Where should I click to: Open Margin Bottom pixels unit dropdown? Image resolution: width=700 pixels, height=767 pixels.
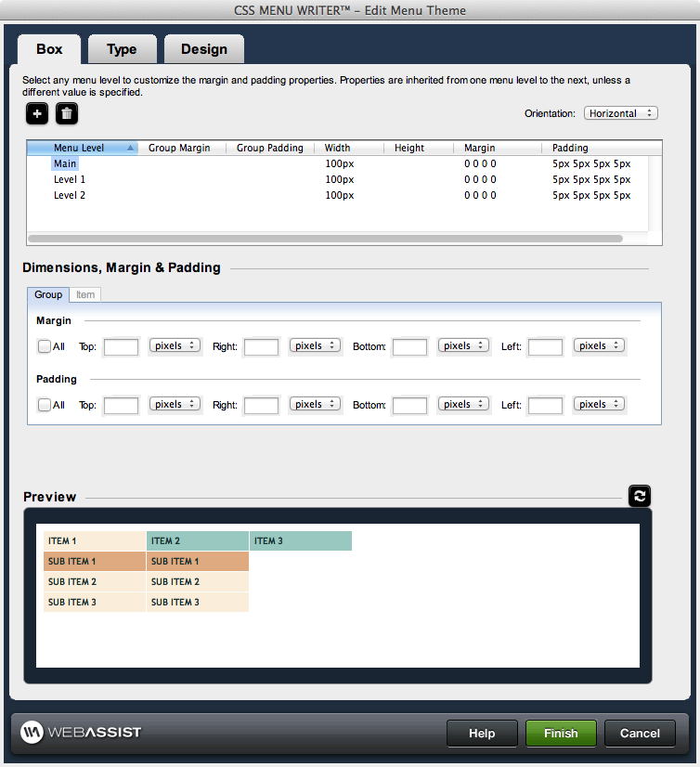click(463, 345)
